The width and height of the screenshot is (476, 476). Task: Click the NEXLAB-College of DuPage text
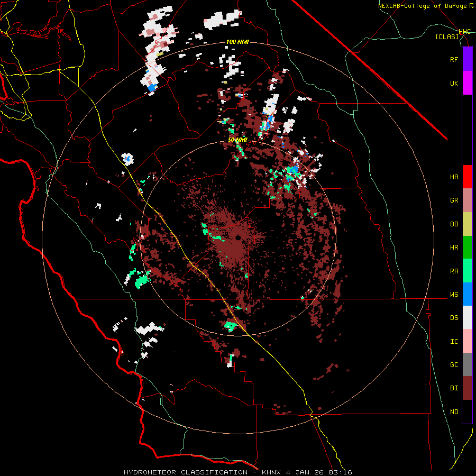(x=423, y=6)
